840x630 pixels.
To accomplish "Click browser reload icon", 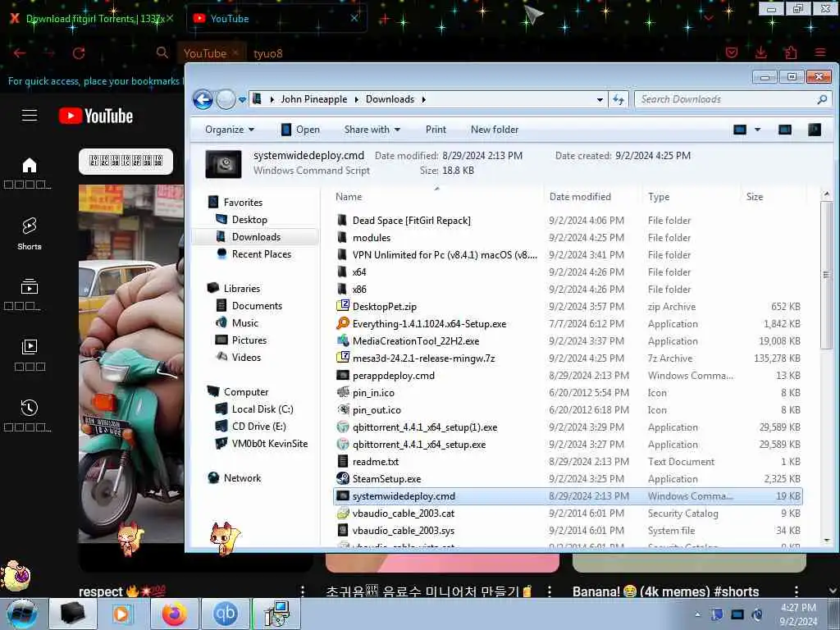I will [x=79, y=53].
